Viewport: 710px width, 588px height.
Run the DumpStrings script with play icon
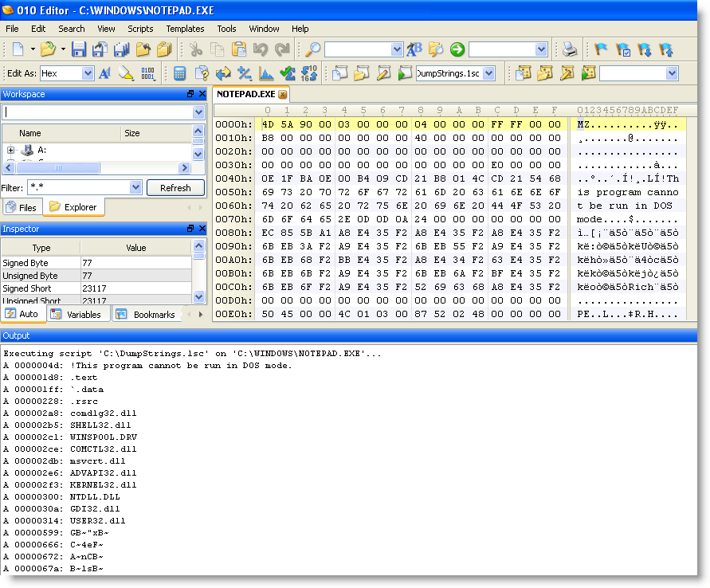point(405,73)
